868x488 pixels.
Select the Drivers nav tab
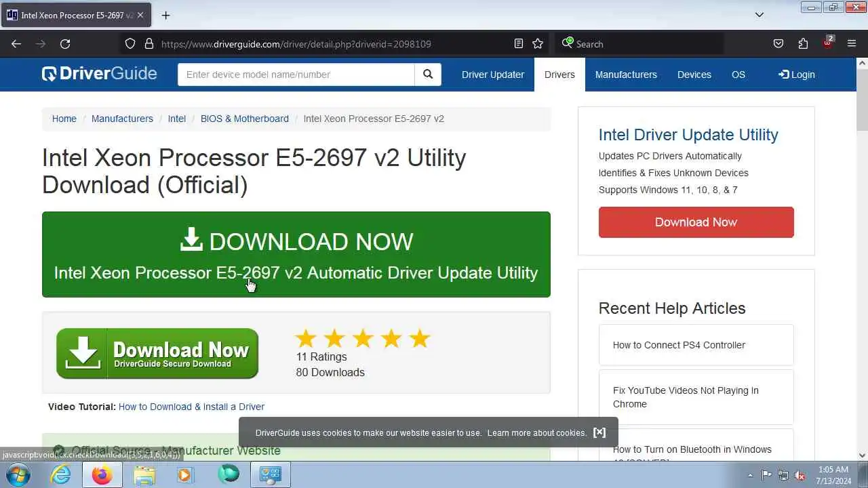tap(559, 75)
